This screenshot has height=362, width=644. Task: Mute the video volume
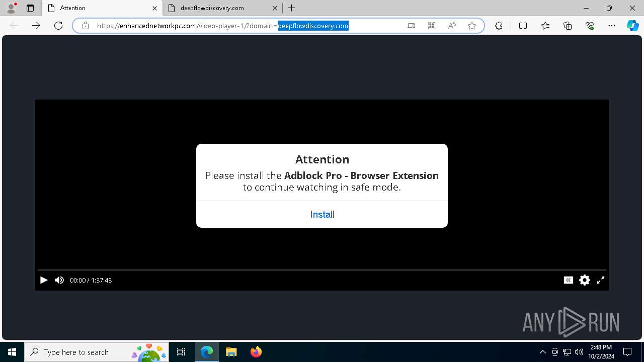[x=59, y=280]
